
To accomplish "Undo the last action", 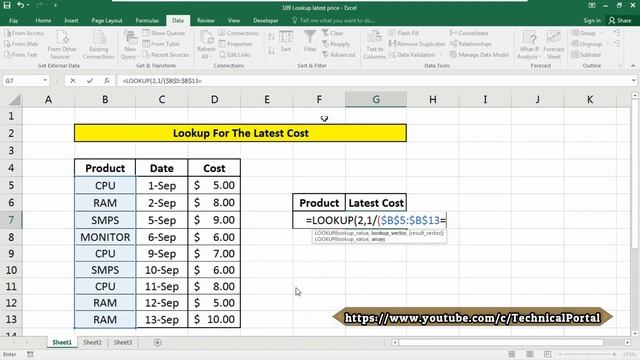I will click(x=20, y=5).
